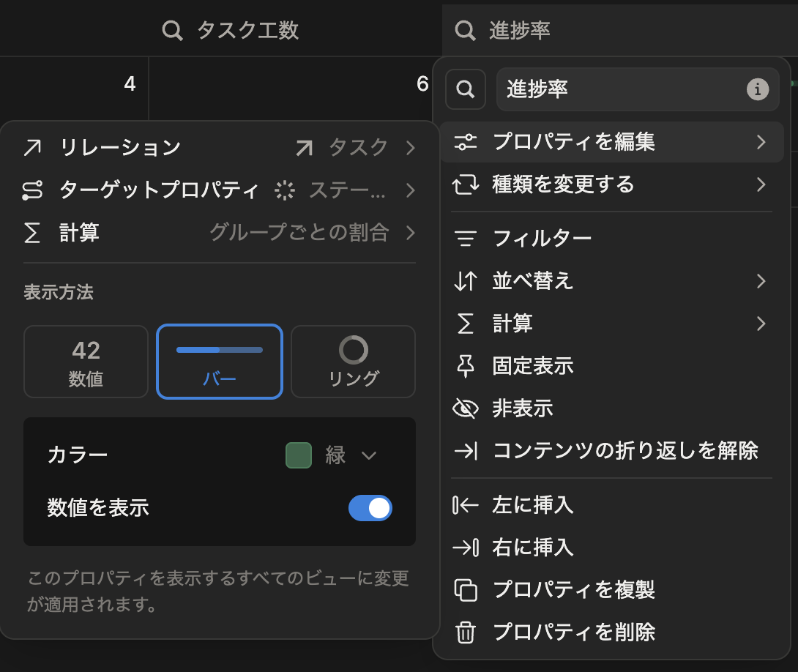Click the insert-left icon for 左に挿入
The height and width of the screenshot is (672, 798).
pos(465,505)
